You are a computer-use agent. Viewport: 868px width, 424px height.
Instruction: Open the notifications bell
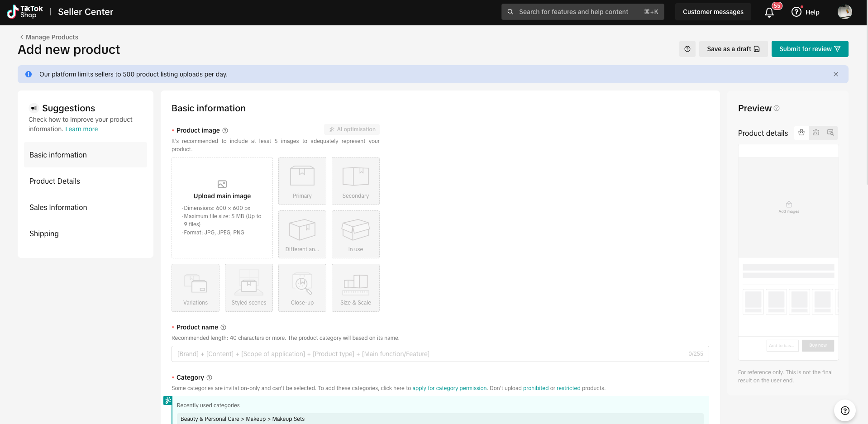[x=769, y=12]
